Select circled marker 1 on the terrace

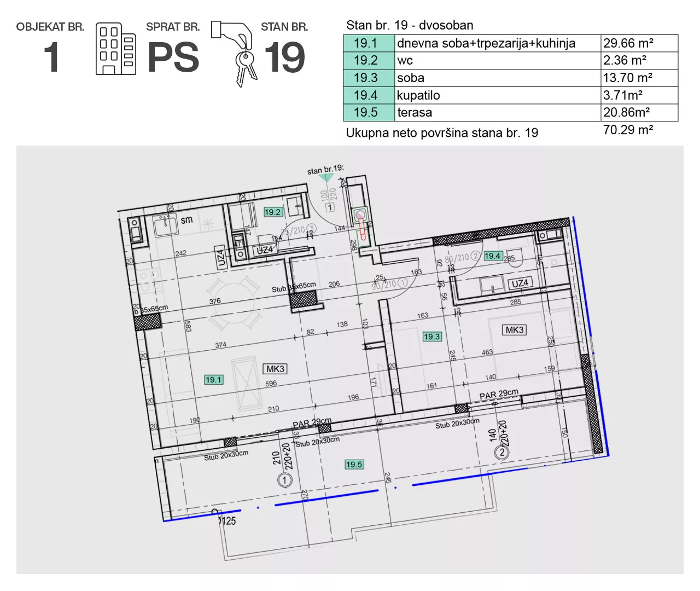tap(284, 480)
